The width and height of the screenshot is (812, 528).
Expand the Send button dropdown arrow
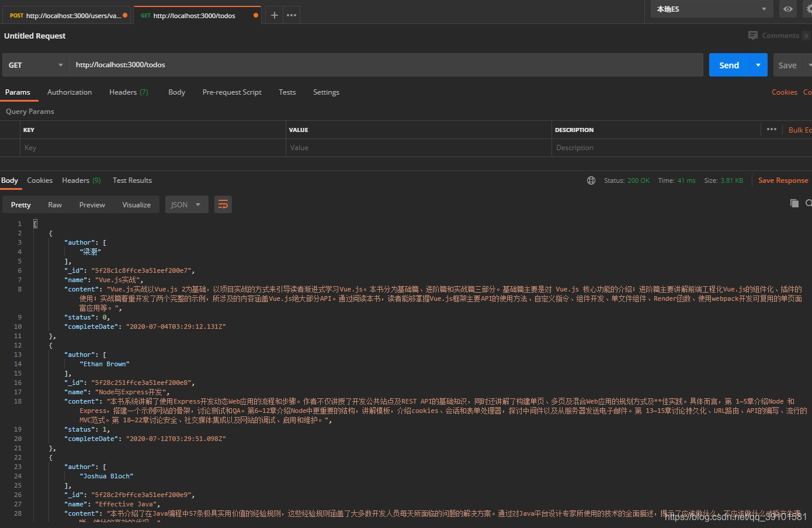tap(758, 65)
